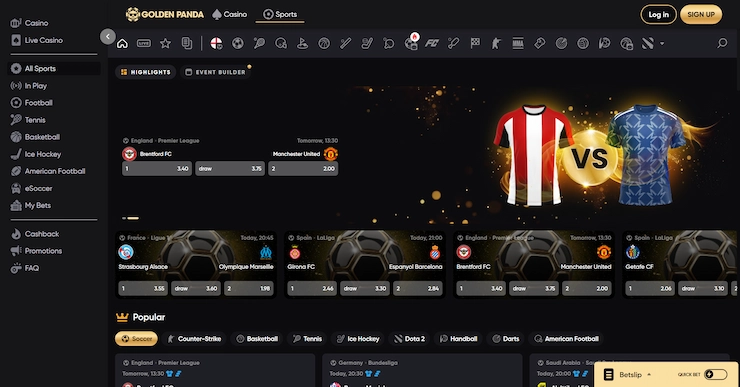
Task: Click the Log in button
Action: [658, 15]
